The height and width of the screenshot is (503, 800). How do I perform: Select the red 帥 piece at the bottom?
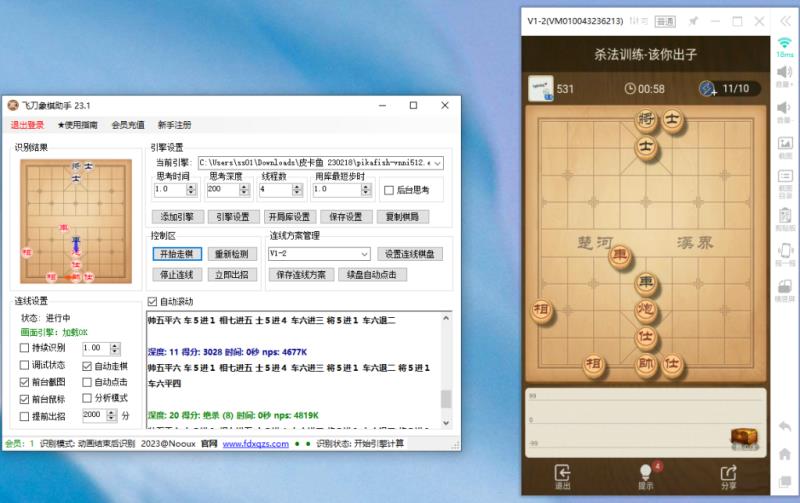(646, 364)
